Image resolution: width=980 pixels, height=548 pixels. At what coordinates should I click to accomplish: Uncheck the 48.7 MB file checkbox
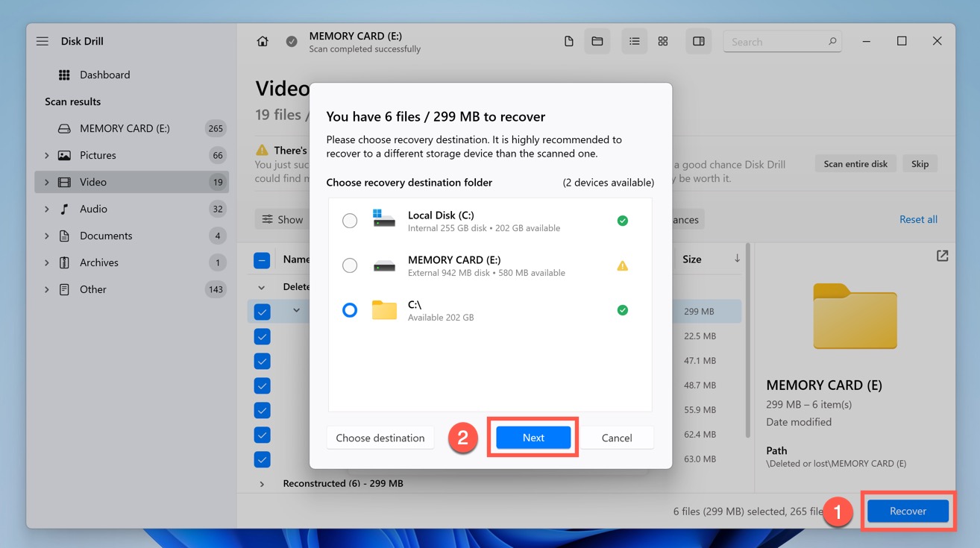(262, 385)
